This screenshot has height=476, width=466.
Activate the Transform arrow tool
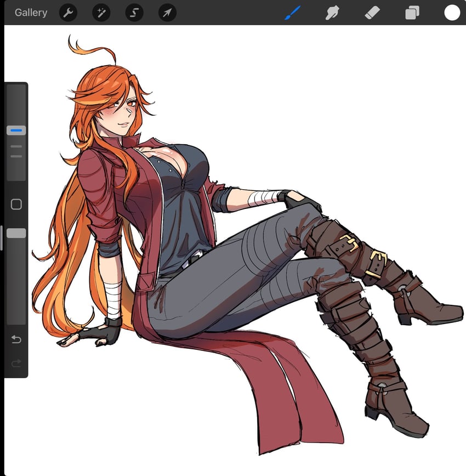[x=167, y=13]
